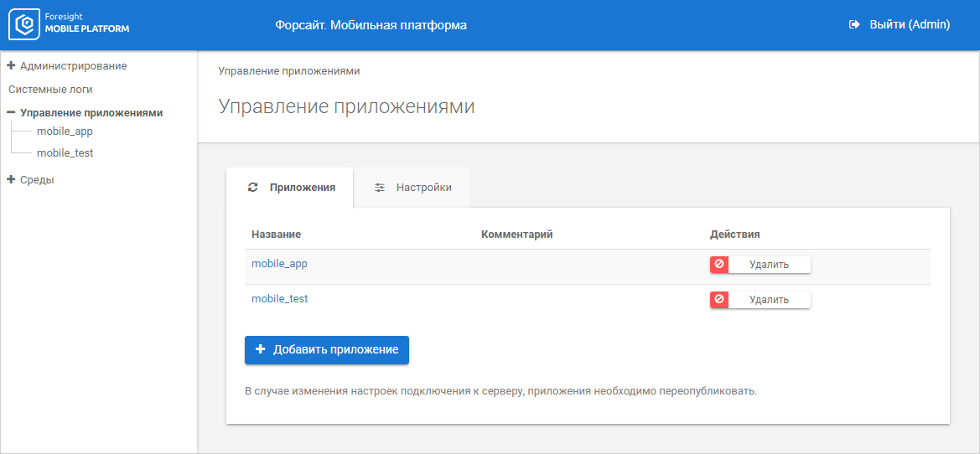Click the Форсайт. Мобильная платформа header title

click(371, 26)
